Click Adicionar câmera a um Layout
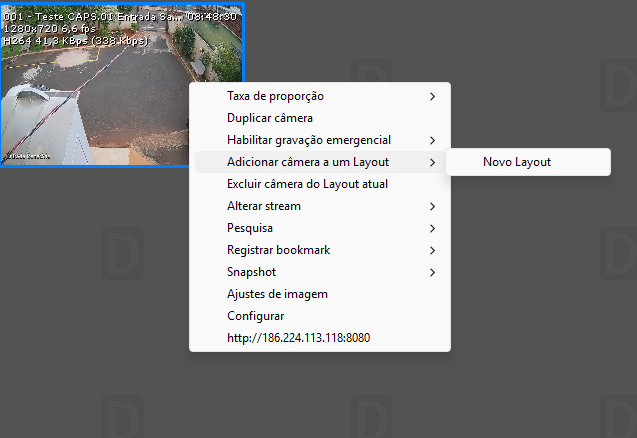 pos(307,162)
